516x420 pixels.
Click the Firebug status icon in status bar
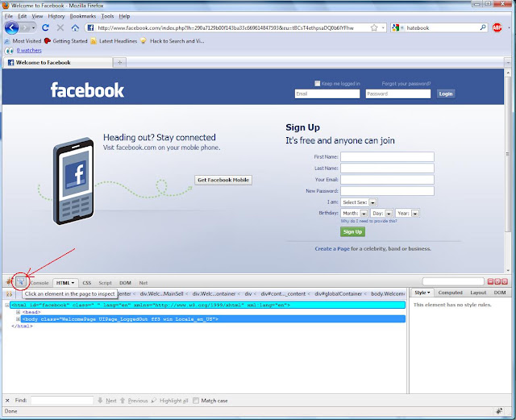click(499, 411)
